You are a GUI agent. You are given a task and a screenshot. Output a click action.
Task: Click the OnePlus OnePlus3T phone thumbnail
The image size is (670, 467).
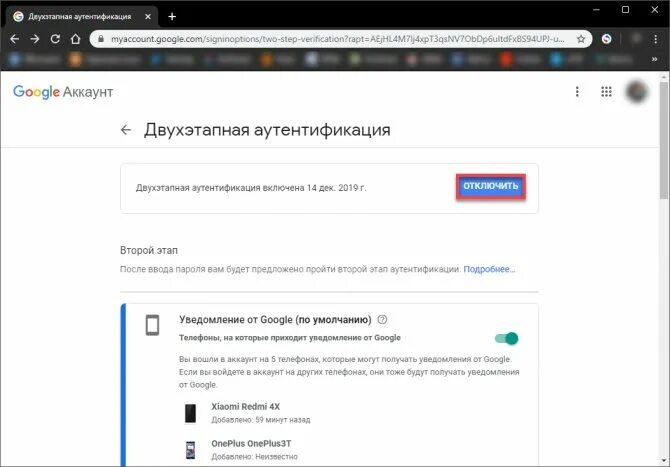[190, 450]
